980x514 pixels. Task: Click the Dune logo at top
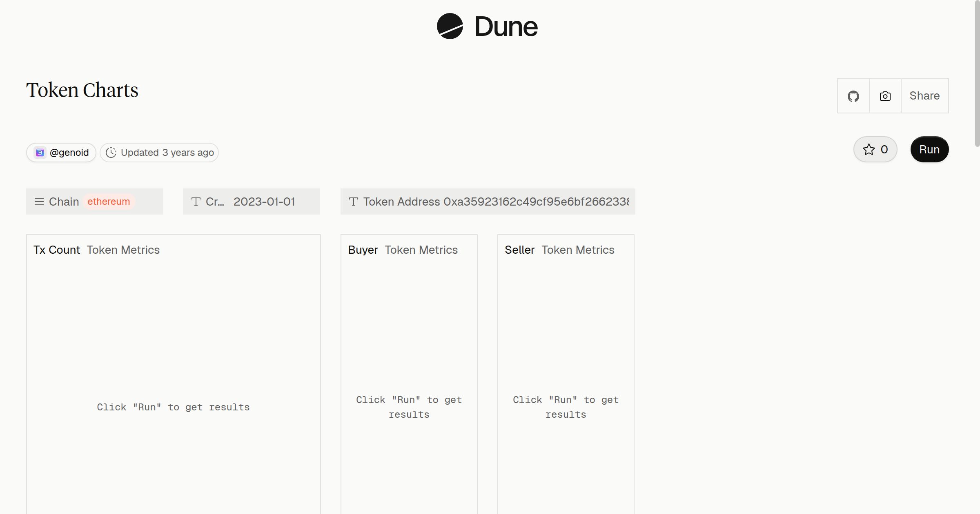pyautogui.click(x=487, y=26)
